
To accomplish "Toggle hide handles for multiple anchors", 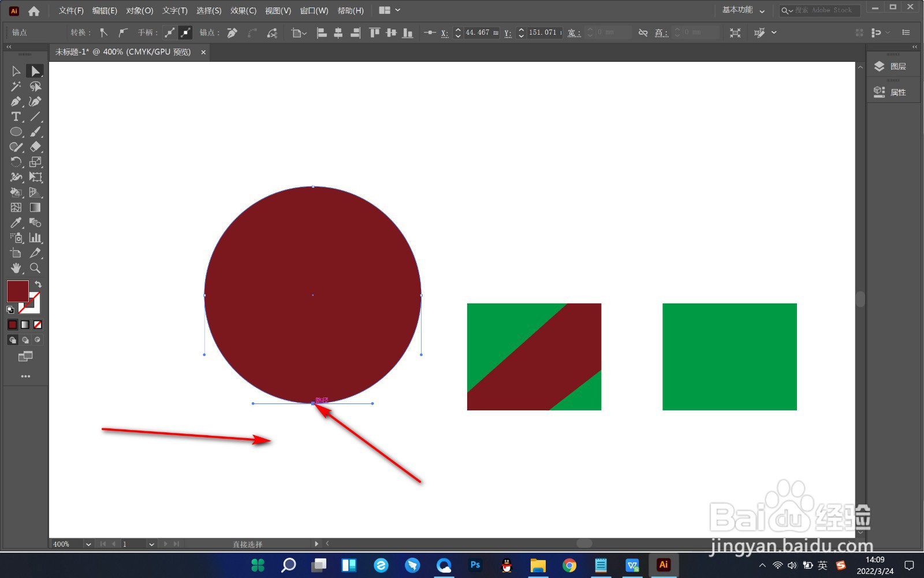I will click(x=185, y=33).
